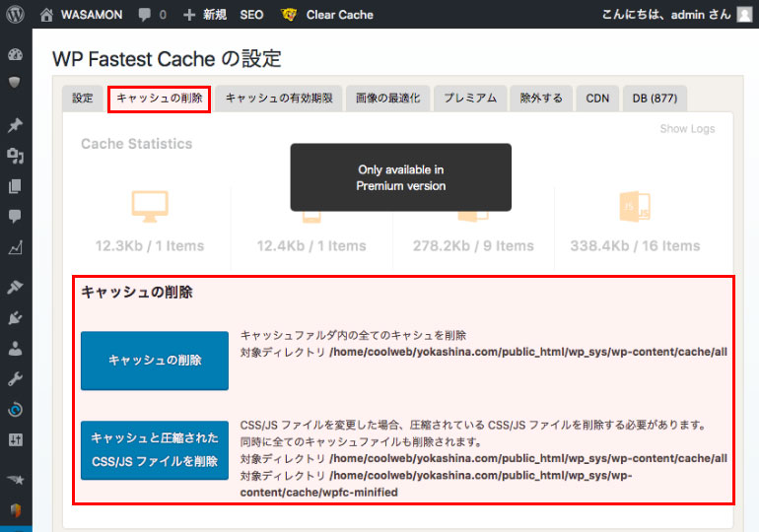Open the grey shield icon in sidebar
The height and width of the screenshot is (532, 759).
(15, 82)
